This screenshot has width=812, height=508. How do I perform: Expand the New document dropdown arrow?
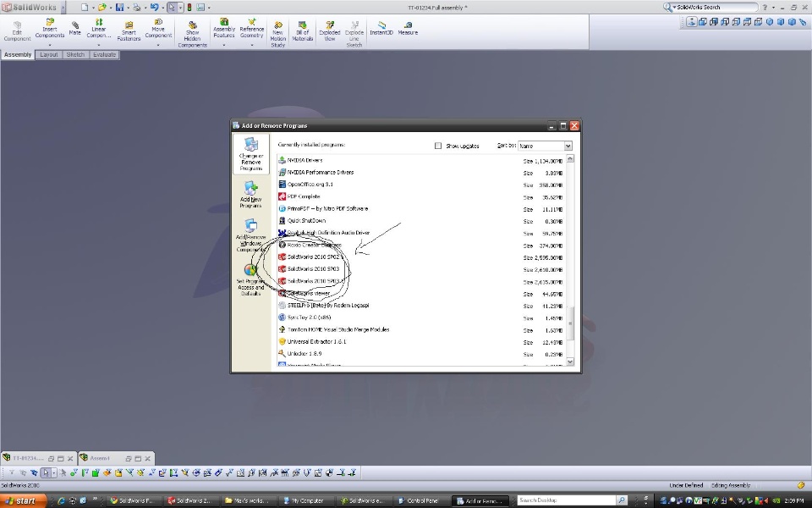tap(93, 8)
